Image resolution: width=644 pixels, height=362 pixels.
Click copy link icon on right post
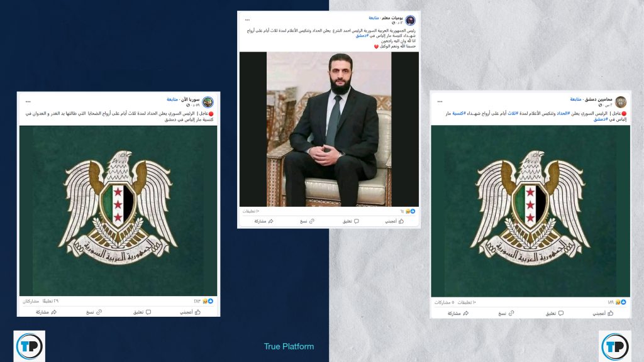(511, 314)
